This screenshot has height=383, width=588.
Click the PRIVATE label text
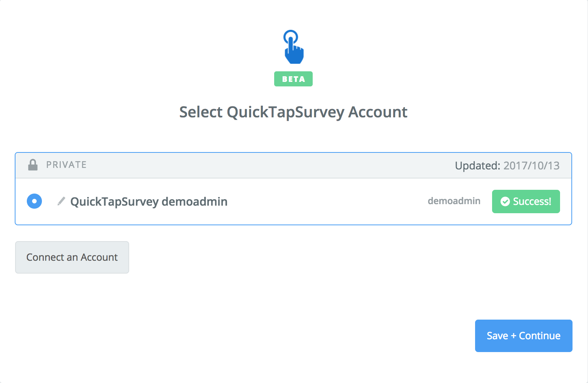point(66,165)
